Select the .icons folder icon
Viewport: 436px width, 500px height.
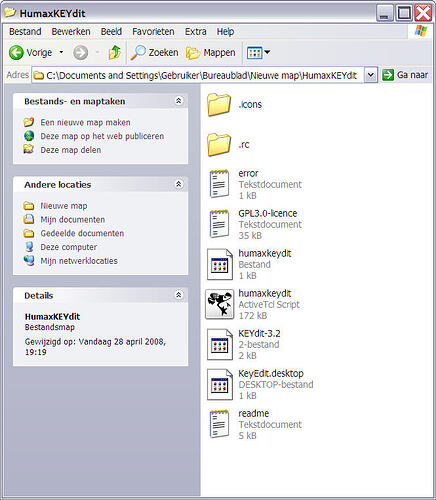[x=219, y=105]
